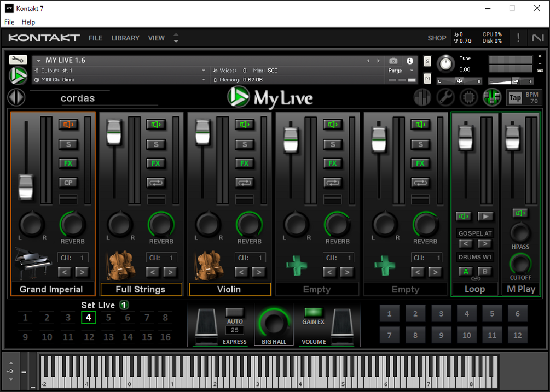
Task: Click the NI logo in header
Action: [538, 38]
